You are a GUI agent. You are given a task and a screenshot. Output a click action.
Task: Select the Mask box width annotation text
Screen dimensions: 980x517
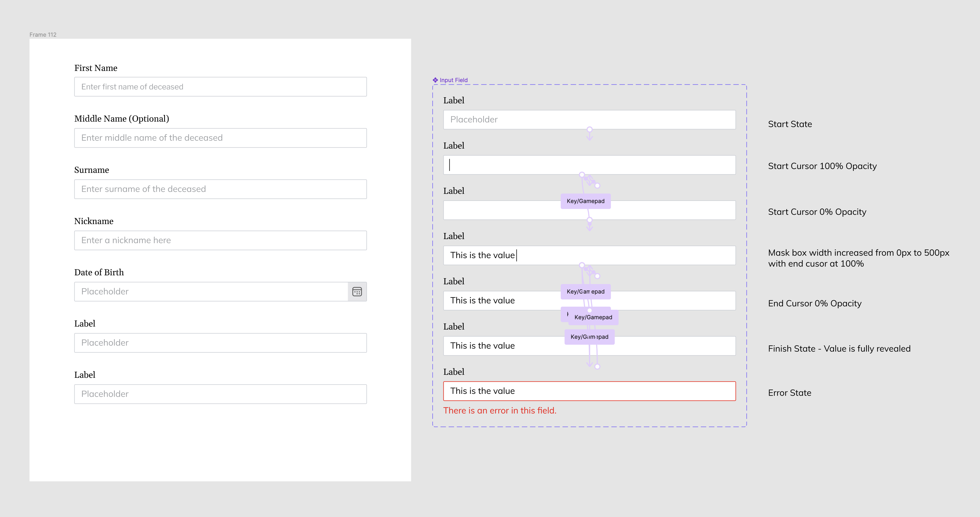(858, 258)
